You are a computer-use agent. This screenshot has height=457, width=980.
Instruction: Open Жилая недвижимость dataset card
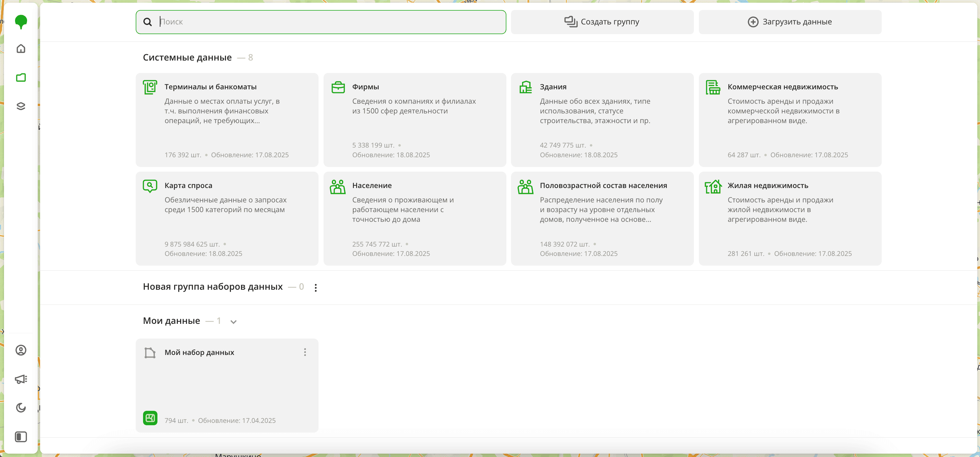pyautogui.click(x=790, y=218)
